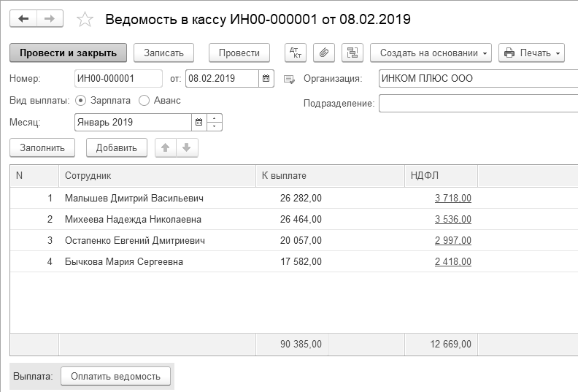Click the N column header
This screenshot has height=392, width=578.
(34, 175)
